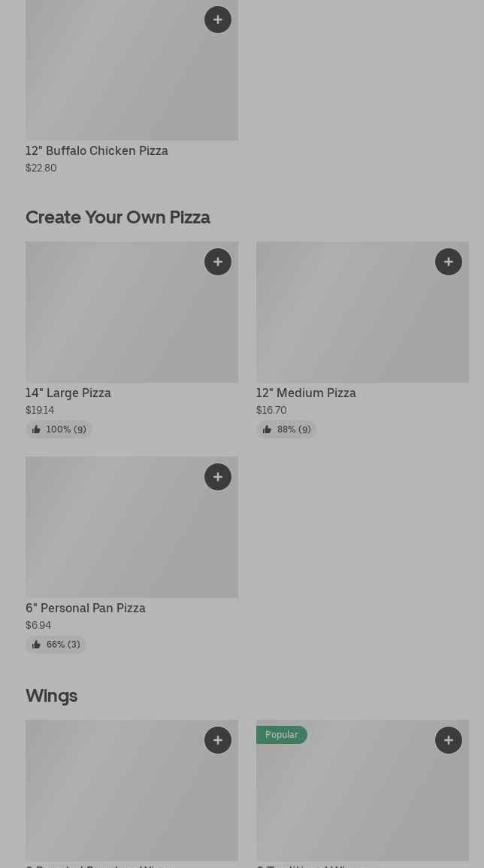The height and width of the screenshot is (868, 484).
Task: Click thumbs-up icon beside 66% rating
Action: pos(36,645)
